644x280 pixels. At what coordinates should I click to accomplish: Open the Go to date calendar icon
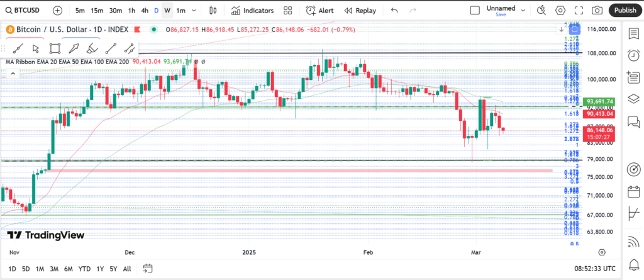point(148,269)
